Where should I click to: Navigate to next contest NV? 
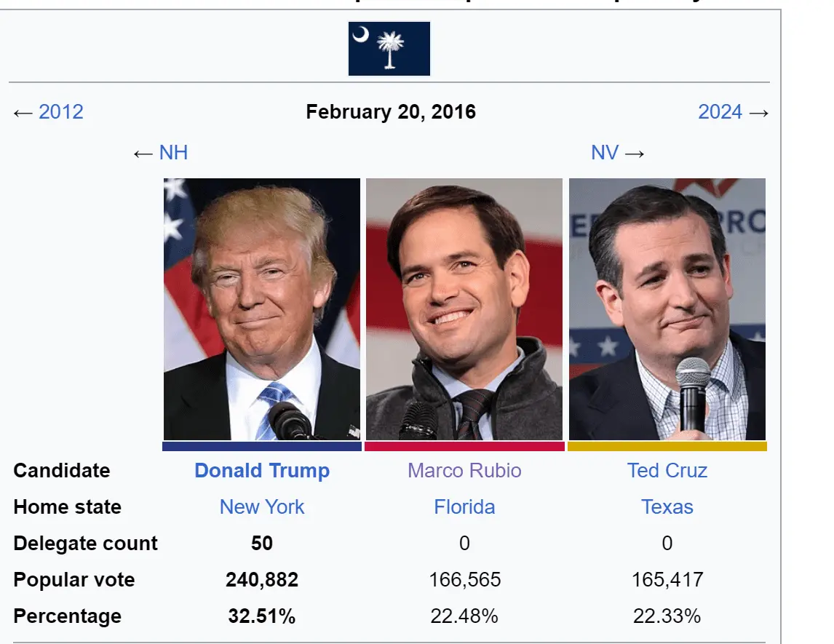tap(605, 153)
